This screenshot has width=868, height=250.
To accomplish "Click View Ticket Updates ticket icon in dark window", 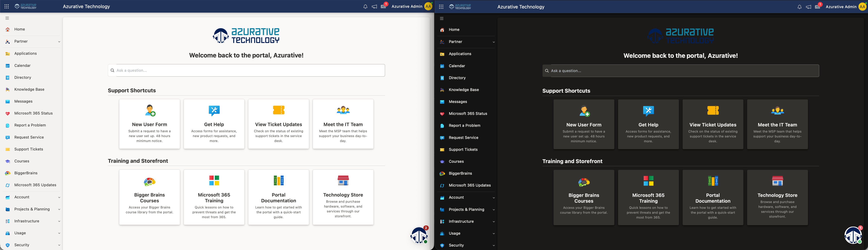I will 713,111.
